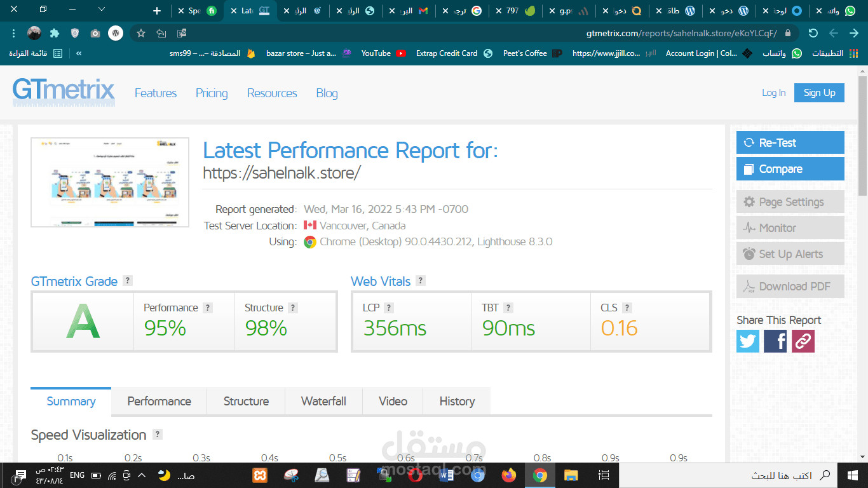Open the Chrome extensions puzzle icon
Viewport: 868px width, 488px height.
(55, 33)
